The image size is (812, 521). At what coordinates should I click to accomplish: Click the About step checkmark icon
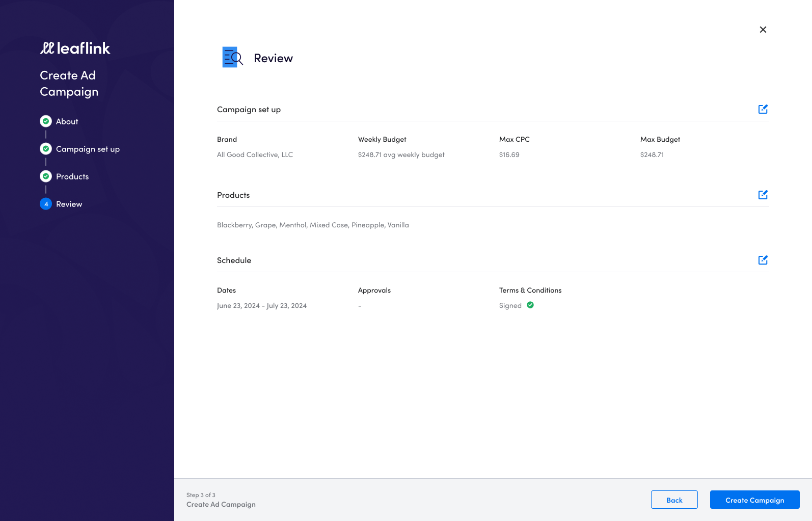click(46, 121)
